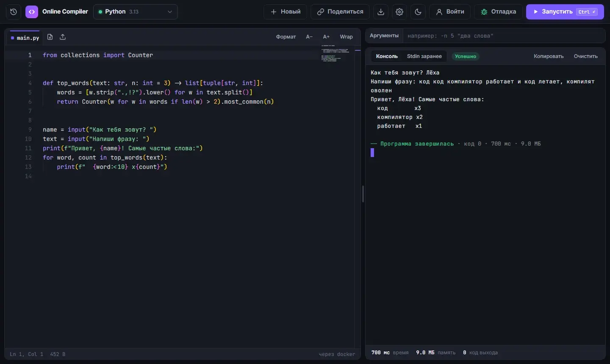The width and height of the screenshot is (610, 364).
Task: Click the 9.0 МБ память readout
Action: (436, 353)
